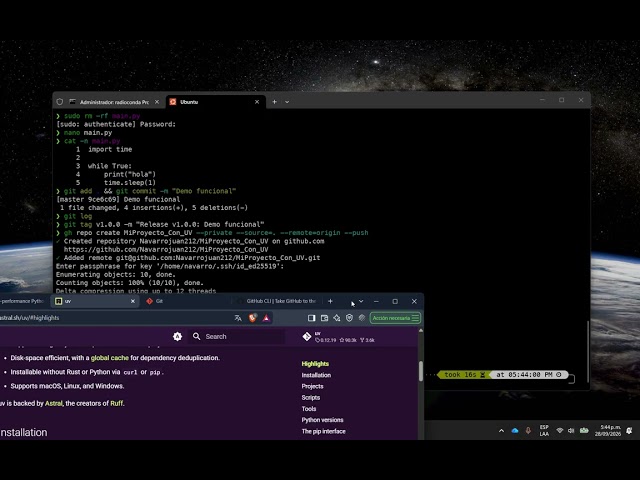Switch to the performance Python browser tab
Screen dimensions: 640x480
(24, 301)
